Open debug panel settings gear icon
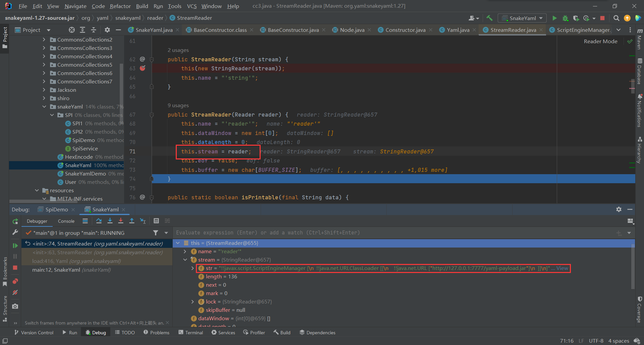The height and width of the screenshot is (345, 644). [x=619, y=209]
